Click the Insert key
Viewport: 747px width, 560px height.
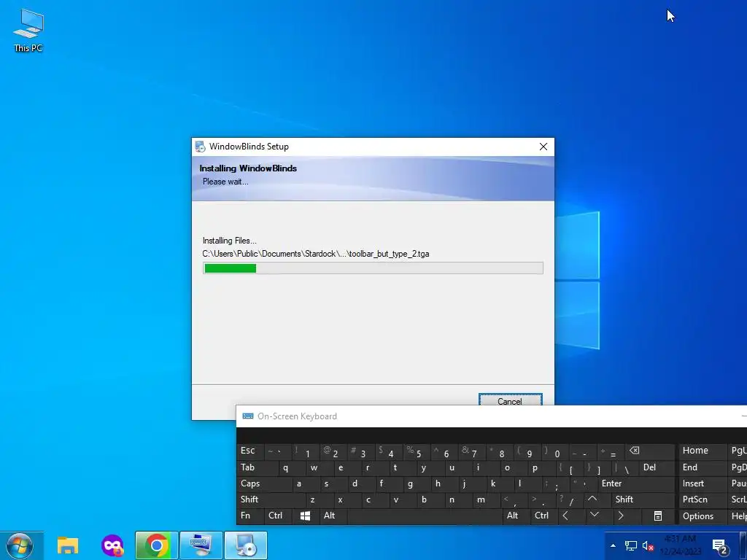[703, 484]
